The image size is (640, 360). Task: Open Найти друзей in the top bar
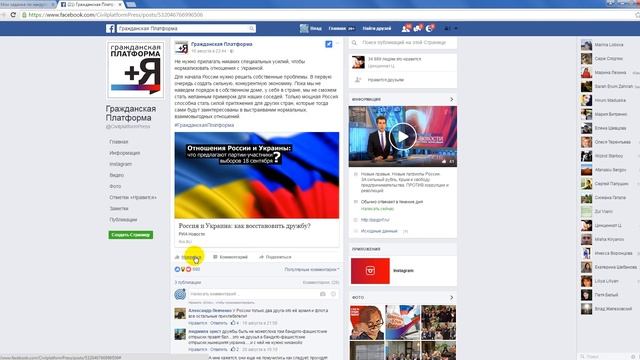tap(377, 29)
